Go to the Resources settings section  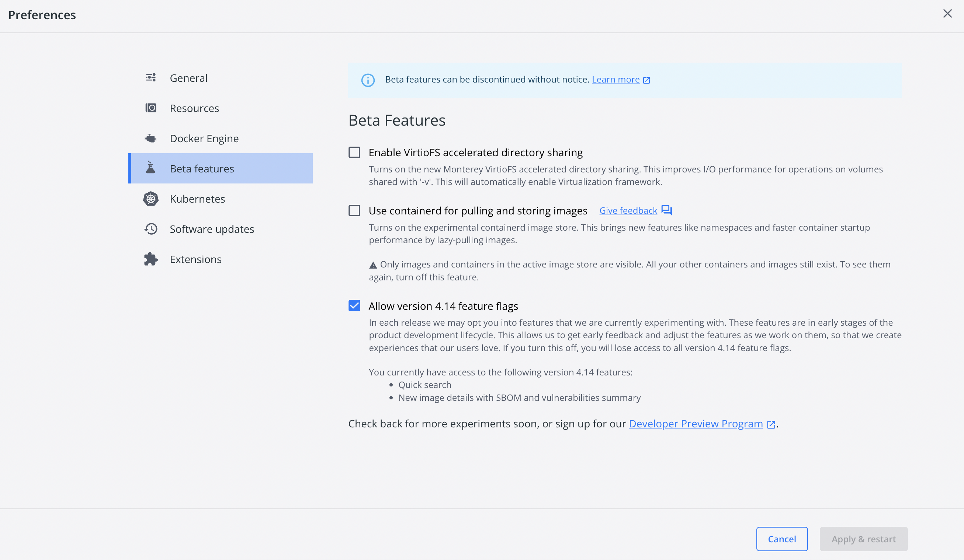click(194, 108)
